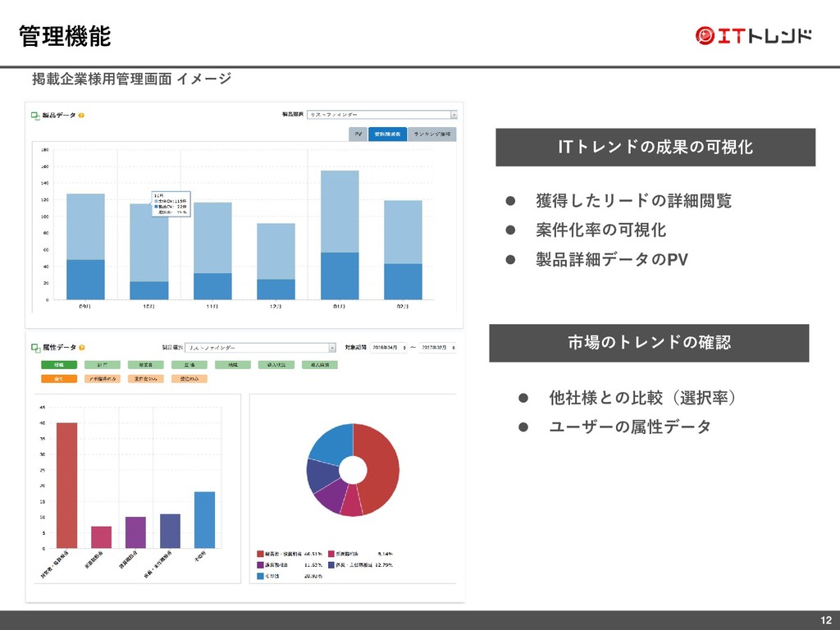Click the 02月 stacked bar
840x630 pixels.
403,250
